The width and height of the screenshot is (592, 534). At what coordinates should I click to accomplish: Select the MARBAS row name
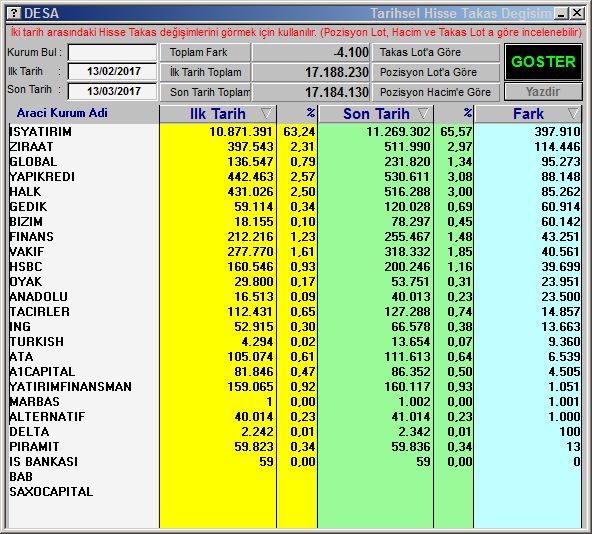click(x=35, y=402)
